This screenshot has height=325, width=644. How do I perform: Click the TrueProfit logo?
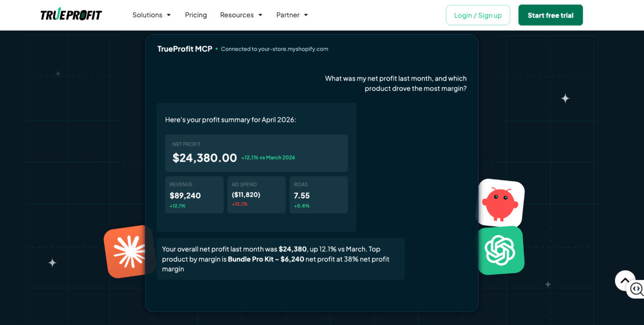point(71,15)
